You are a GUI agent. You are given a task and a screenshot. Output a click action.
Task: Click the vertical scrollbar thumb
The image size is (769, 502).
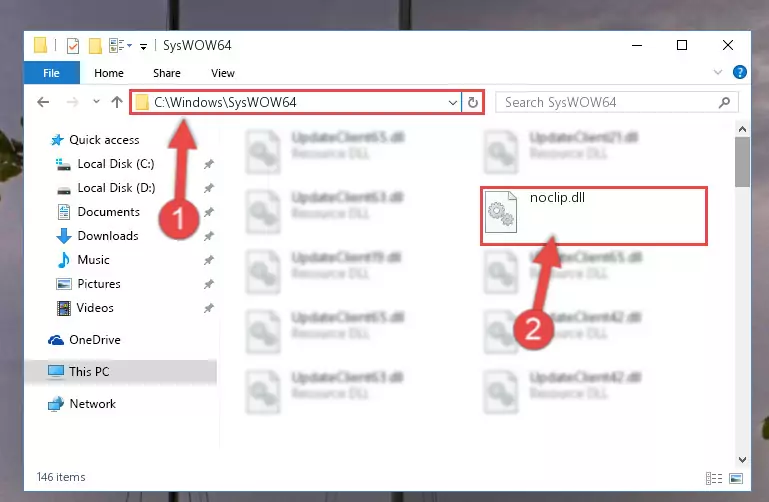point(743,162)
